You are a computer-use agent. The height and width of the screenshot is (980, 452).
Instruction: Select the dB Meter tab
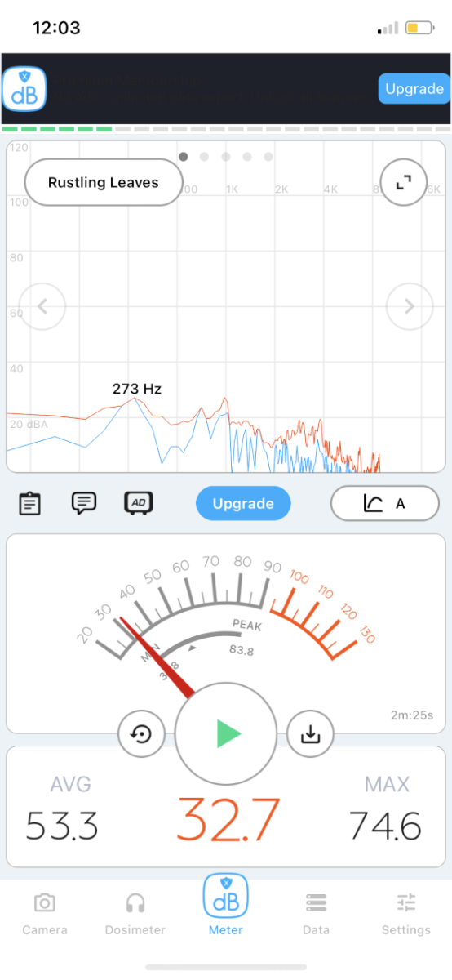click(226, 905)
